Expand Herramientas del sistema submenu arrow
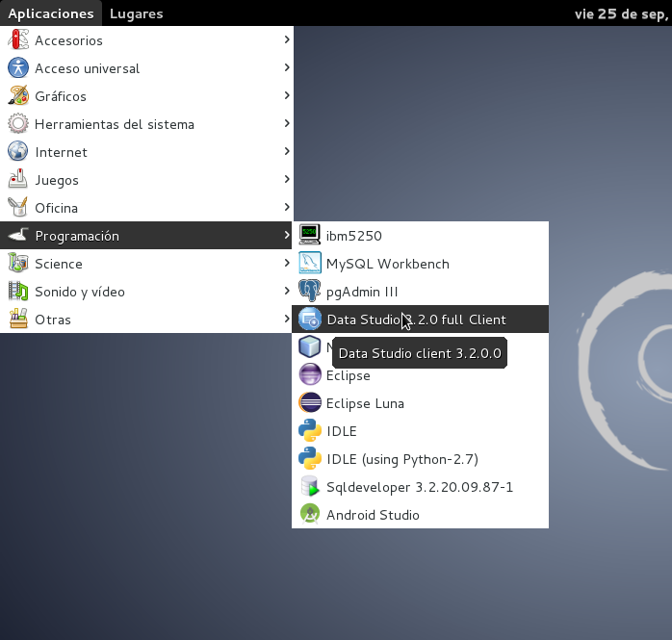 [x=287, y=123]
